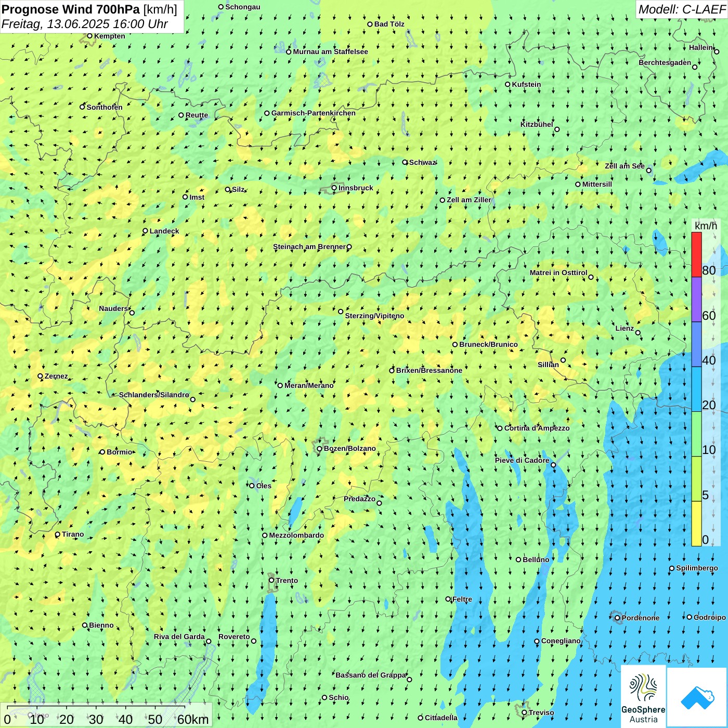This screenshot has width=728, height=728.
Task: Click the 'Imst' label
Action: pos(197,197)
